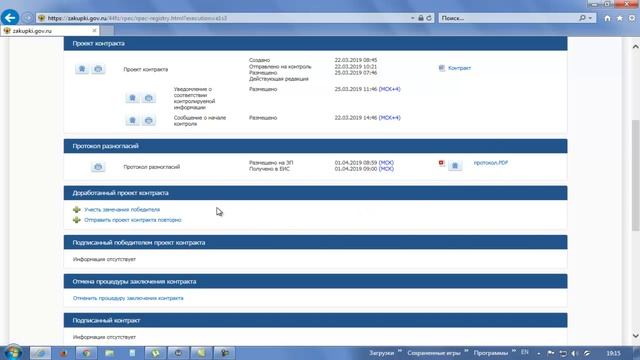View signature of Сообщение о начале контроля

click(132, 120)
